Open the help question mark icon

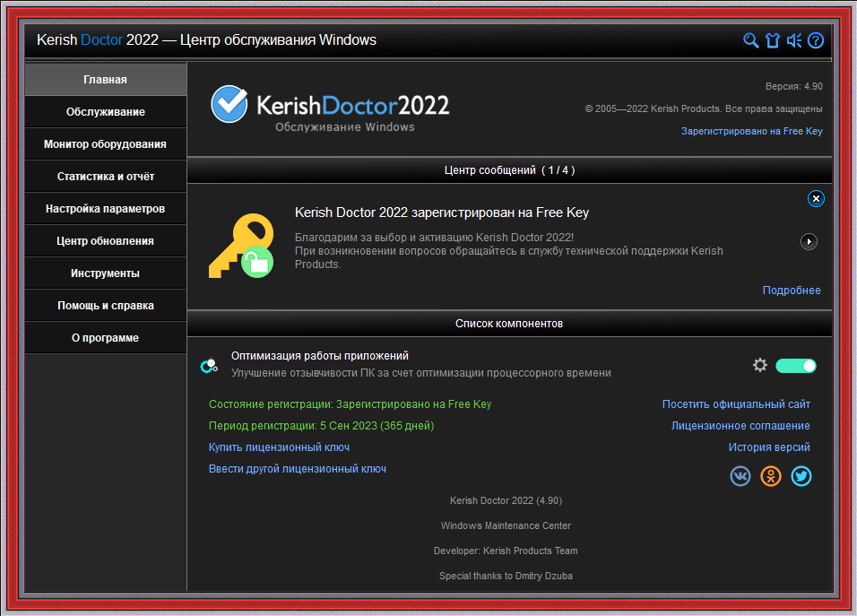pyautogui.click(x=816, y=40)
